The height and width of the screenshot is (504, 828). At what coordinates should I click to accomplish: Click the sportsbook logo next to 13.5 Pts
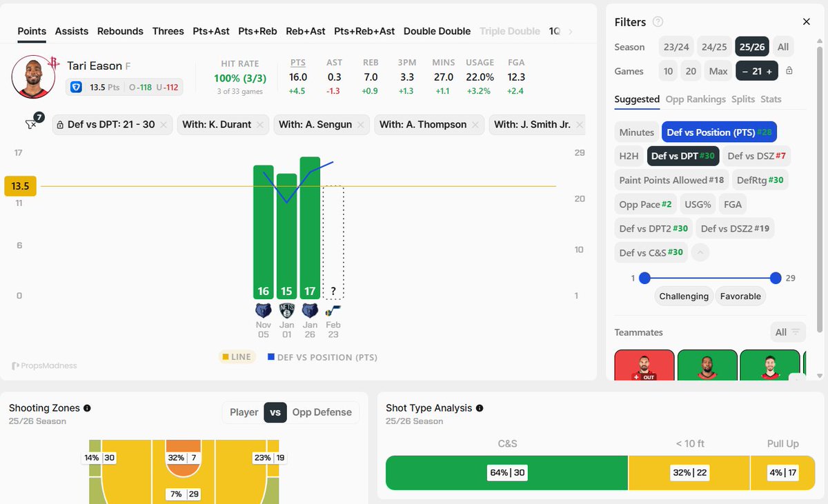coord(77,88)
